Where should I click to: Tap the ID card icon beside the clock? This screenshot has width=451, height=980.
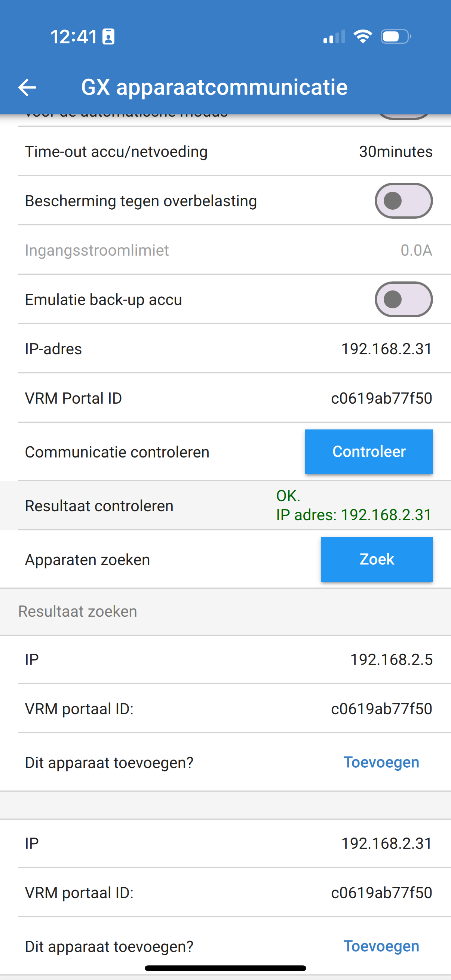pyautogui.click(x=108, y=37)
